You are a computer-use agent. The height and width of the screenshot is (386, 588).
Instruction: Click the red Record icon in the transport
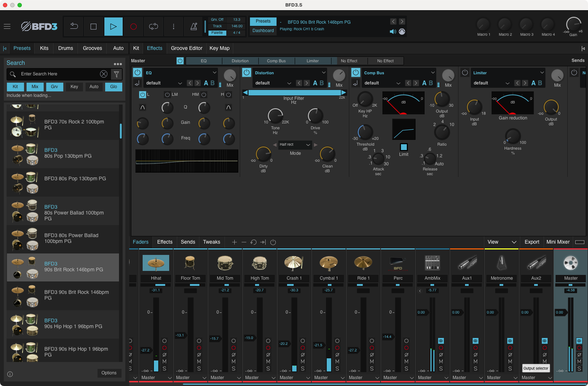pos(133,26)
